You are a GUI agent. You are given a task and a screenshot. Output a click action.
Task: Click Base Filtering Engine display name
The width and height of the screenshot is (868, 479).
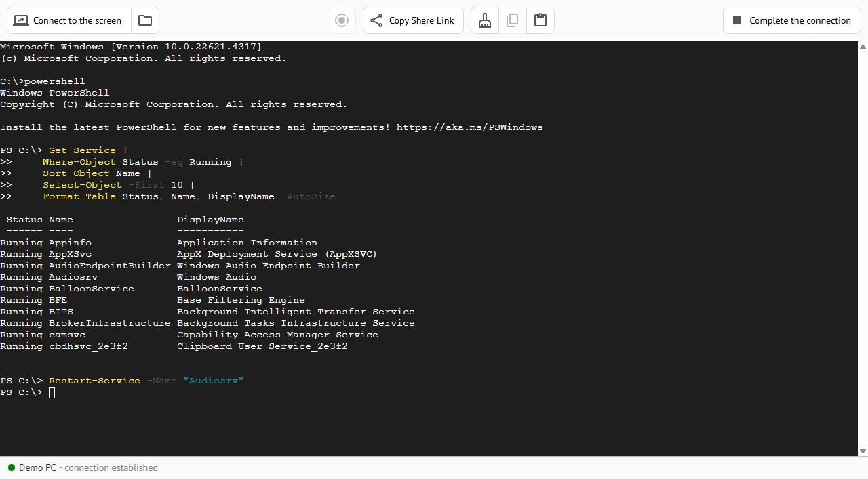(241, 300)
